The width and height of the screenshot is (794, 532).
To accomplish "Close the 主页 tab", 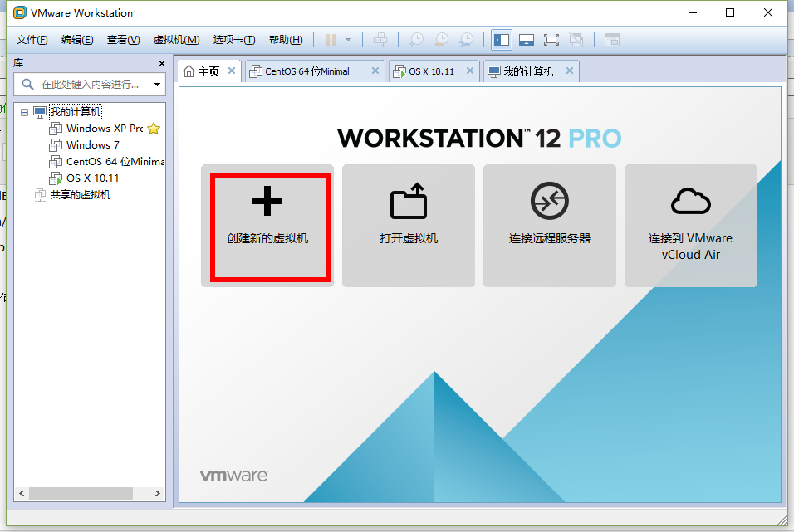I will coord(232,71).
